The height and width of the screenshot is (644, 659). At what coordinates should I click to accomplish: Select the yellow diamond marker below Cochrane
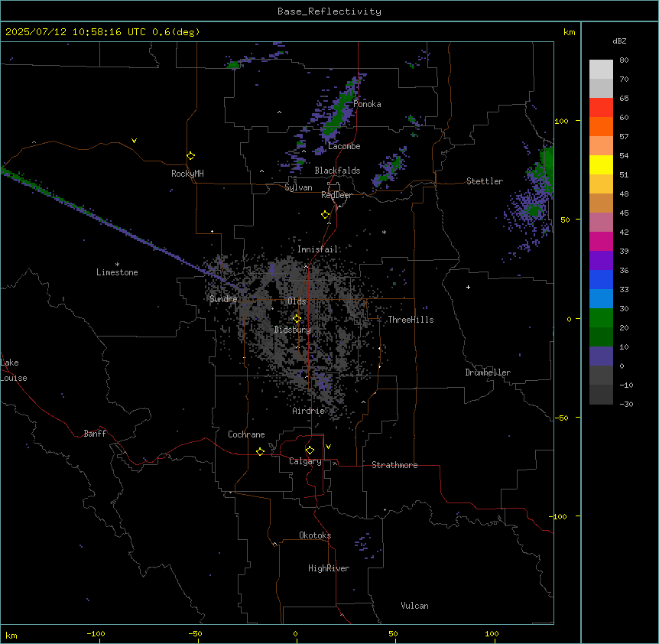260,451
